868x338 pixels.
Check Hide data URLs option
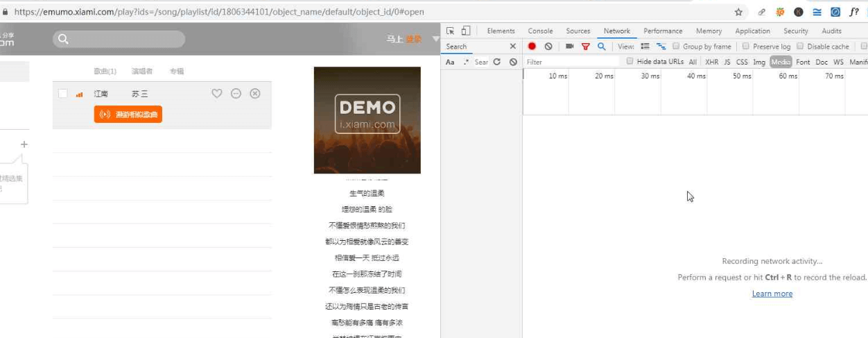[630, 61]
